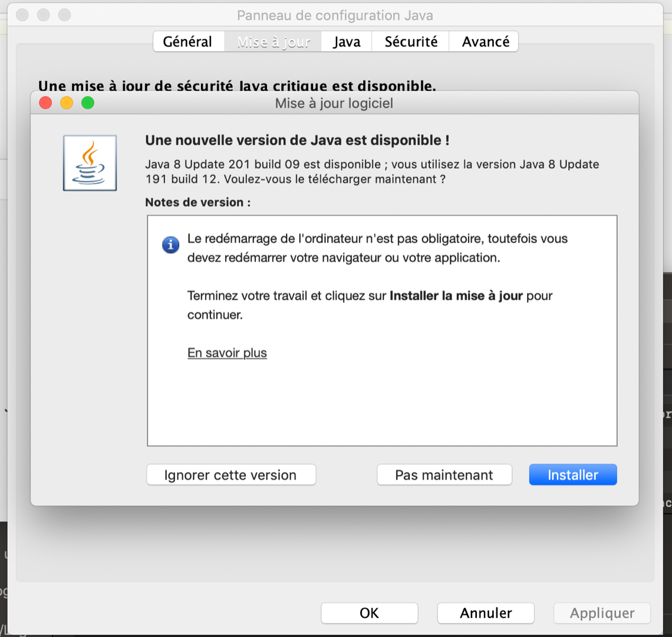The image size is (672, 637).
Task: Click the Java coffee cup logo
Action: tap(90, 163)
